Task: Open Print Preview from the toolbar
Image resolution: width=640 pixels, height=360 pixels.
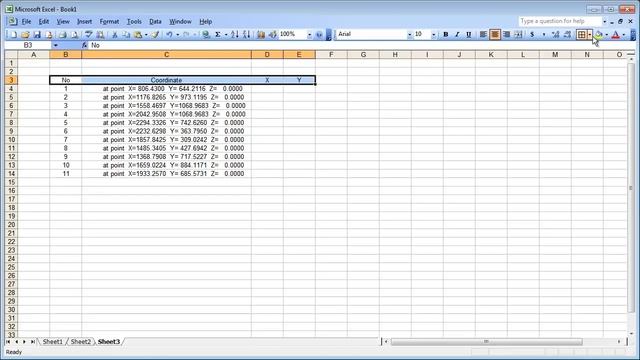Action: click(74, 35)
